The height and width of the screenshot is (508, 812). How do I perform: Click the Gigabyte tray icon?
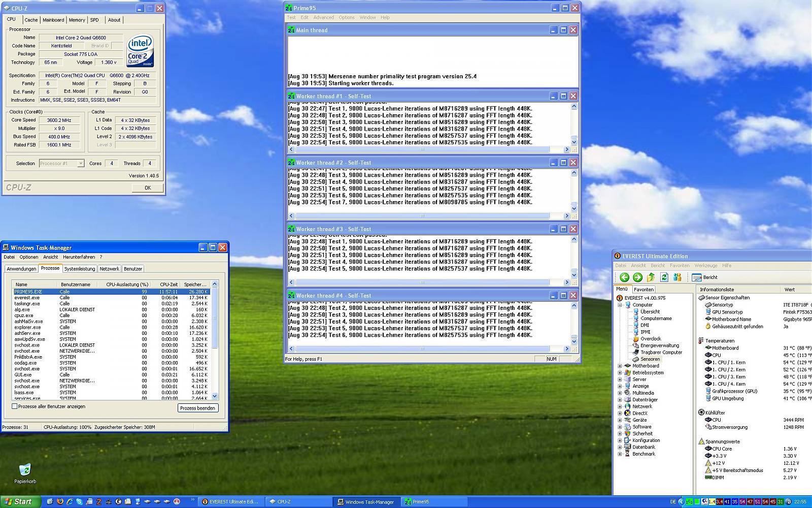(x=704, y=502)
